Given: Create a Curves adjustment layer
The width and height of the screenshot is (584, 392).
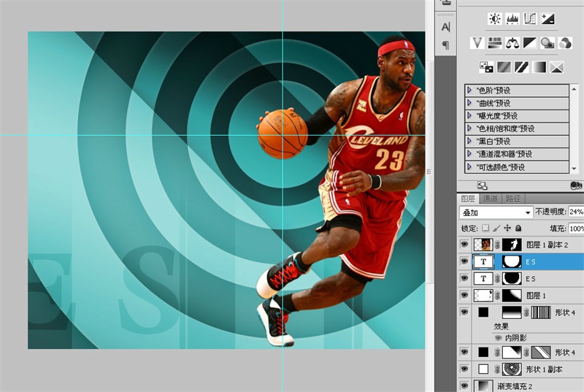Looking at the screenshot, I should click(530, 20).
